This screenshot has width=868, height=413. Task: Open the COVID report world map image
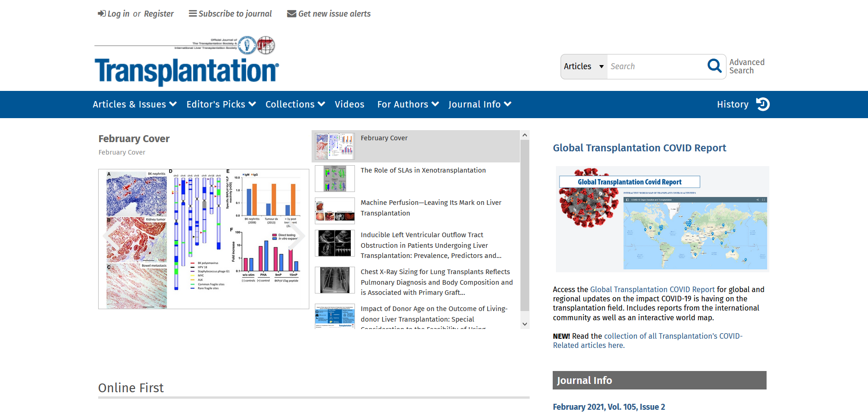[662, 219]
